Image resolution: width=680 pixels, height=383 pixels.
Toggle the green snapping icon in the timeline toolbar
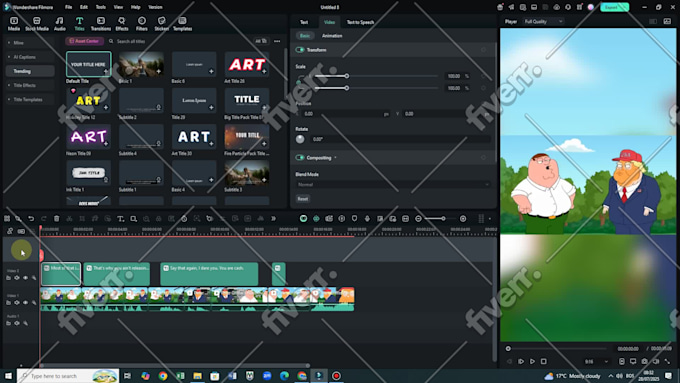(x=316, y=219)
